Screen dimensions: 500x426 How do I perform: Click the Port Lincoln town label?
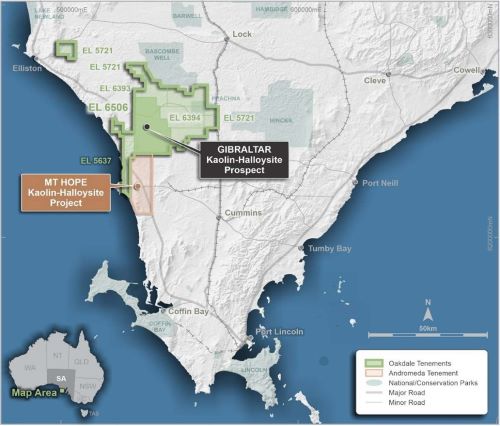(279, 332)
